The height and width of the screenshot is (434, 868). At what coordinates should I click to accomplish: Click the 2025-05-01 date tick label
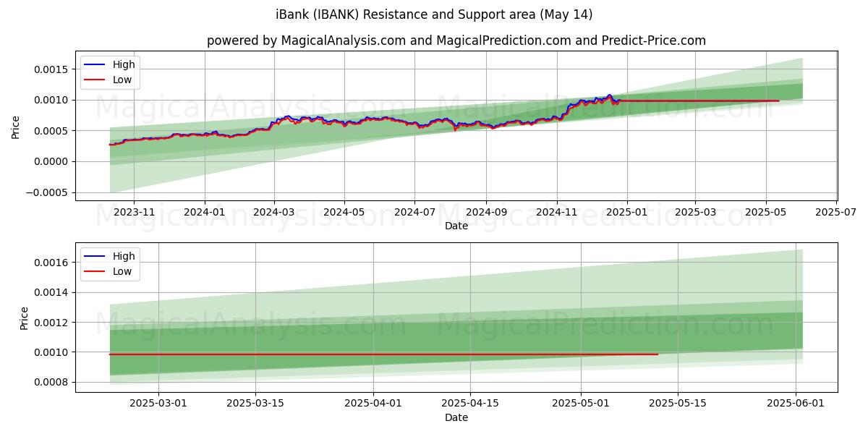tap(581, 404)
